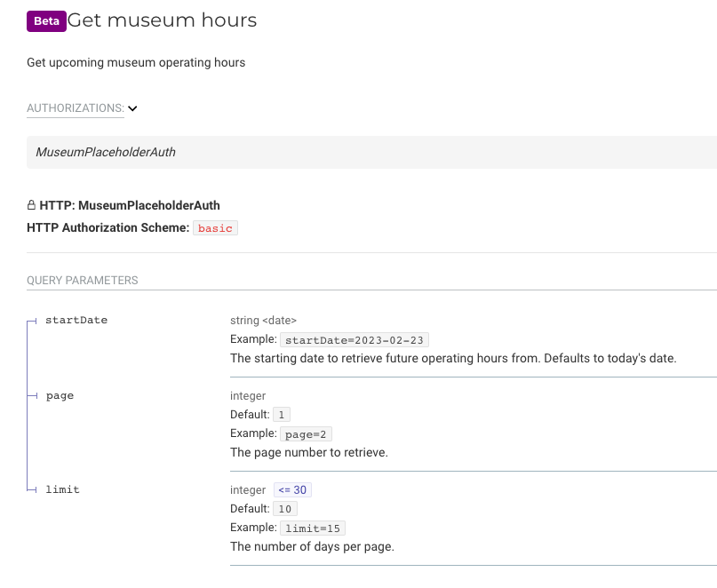The height and width of the screenshot is (588, 717).
Task: Select the QUERY PARAMETERS section header
Action: [82, 280]
